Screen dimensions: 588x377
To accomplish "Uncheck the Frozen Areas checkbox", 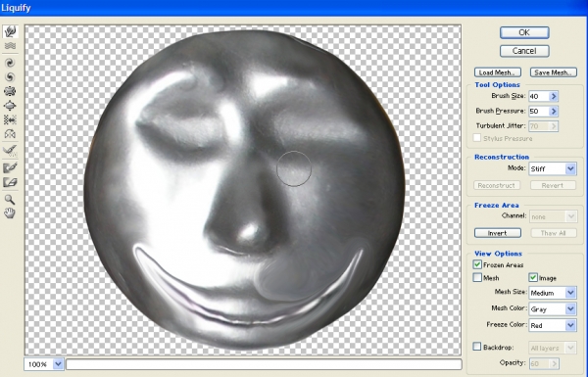I will [x=477, y=264].
